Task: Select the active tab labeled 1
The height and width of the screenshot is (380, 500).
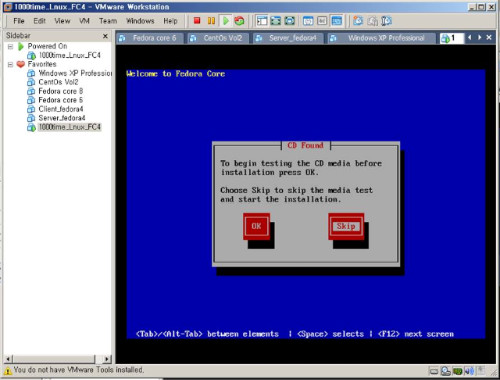Action: point(451,38)
